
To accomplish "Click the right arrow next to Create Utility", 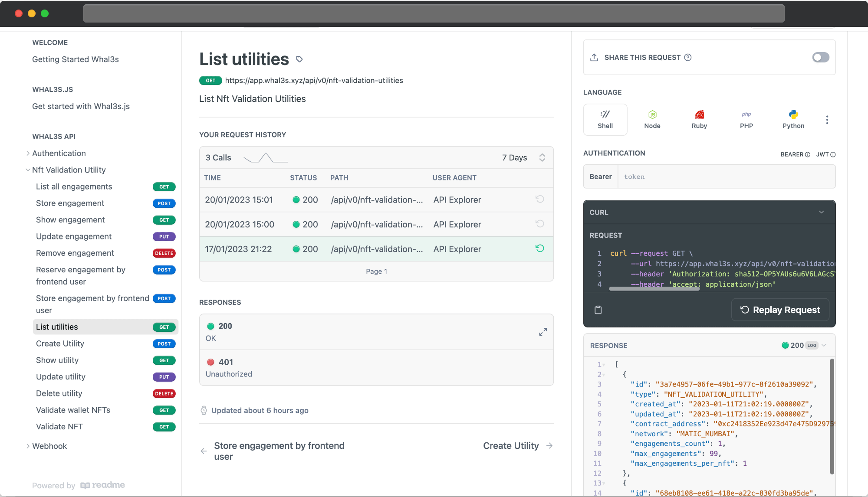I will pos(549,446).
